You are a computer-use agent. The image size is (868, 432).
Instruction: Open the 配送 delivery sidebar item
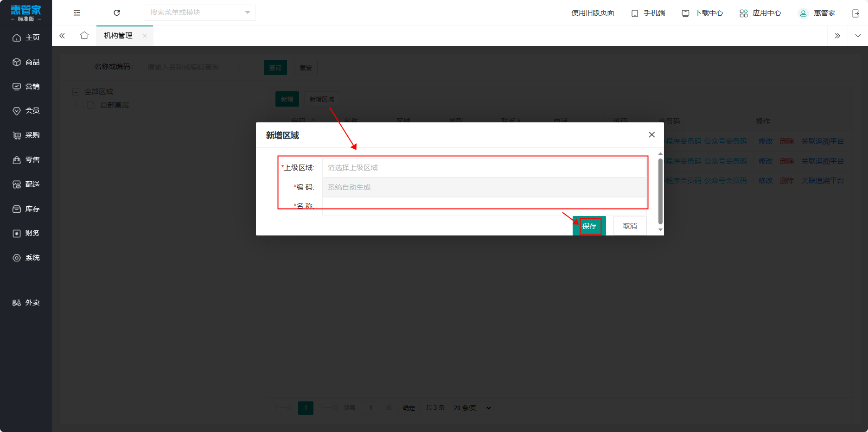coord(26,184)
